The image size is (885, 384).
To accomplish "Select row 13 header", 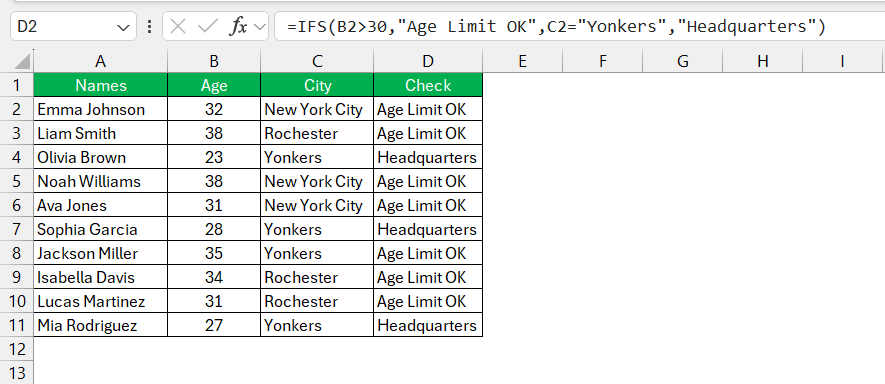I will pos(16,373).
